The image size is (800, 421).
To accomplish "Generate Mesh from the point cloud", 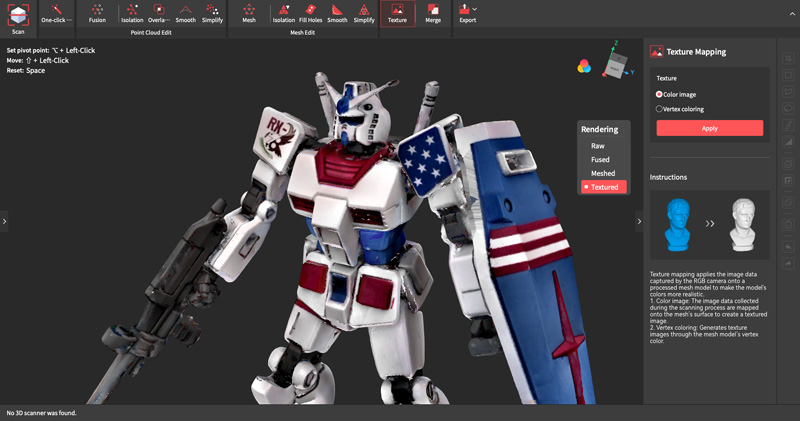I will [249, 14].
